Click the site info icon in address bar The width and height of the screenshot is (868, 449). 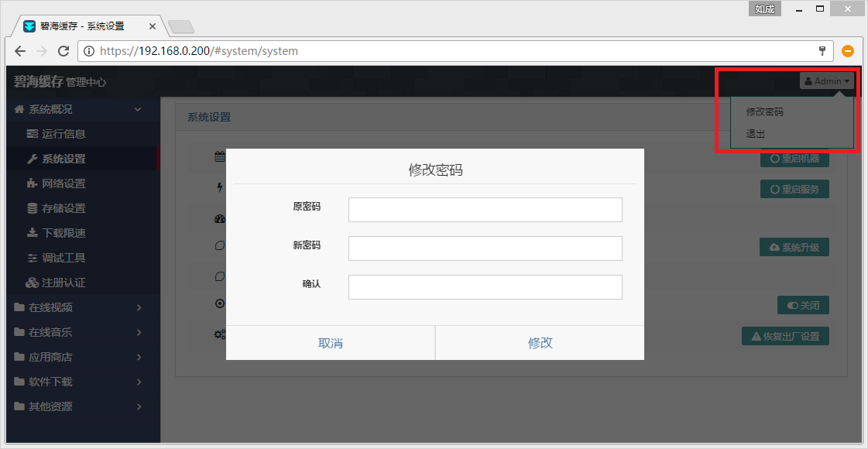(x=89, y=51)
